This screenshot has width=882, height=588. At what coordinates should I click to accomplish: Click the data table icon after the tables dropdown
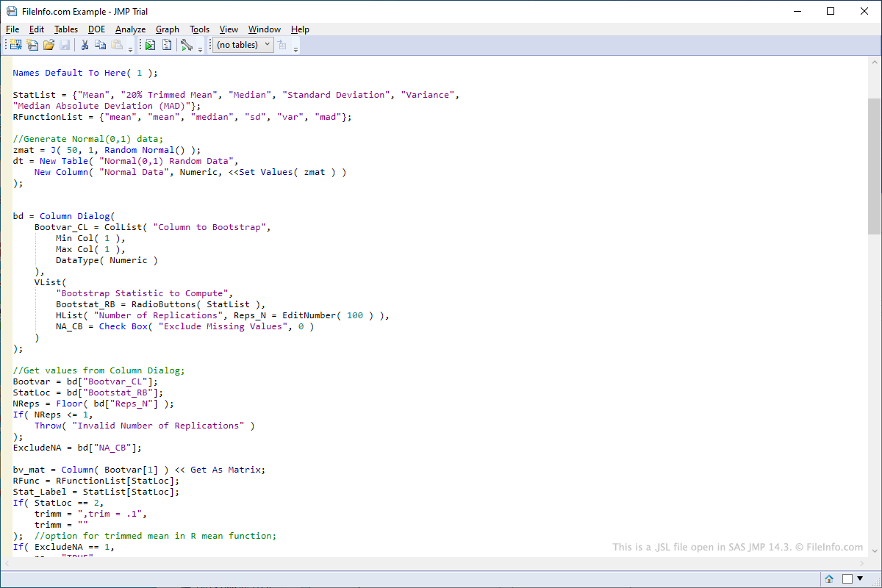click(282, 45)
